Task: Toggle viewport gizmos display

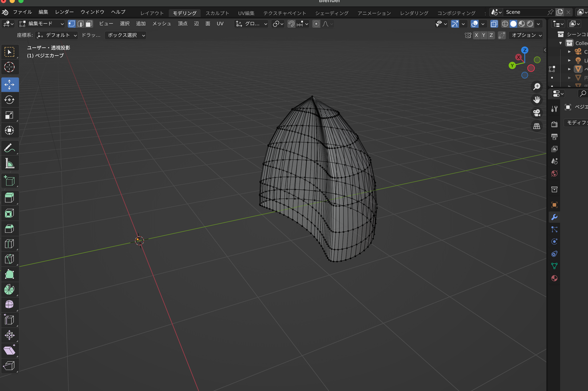Action: [x=455, y=24]
